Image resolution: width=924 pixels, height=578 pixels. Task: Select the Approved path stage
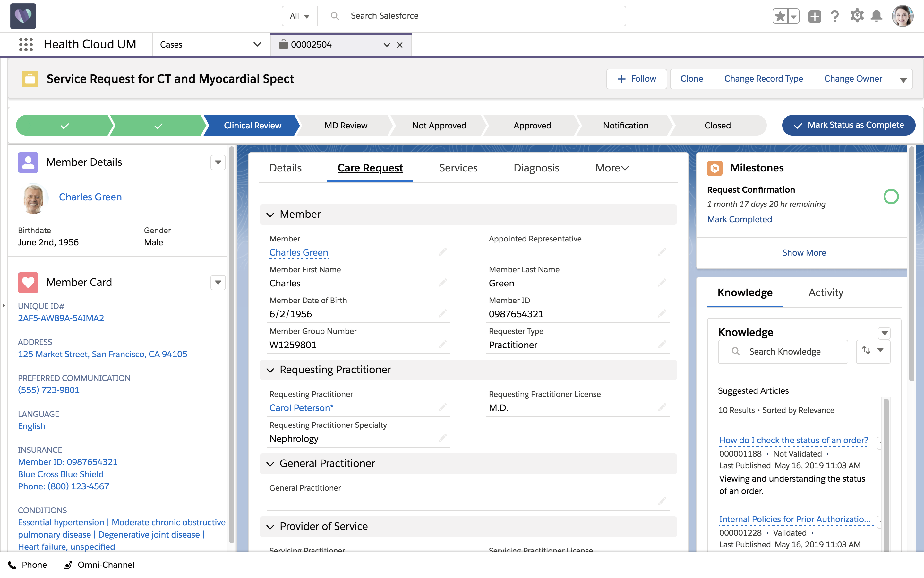(x=532, y=125)
